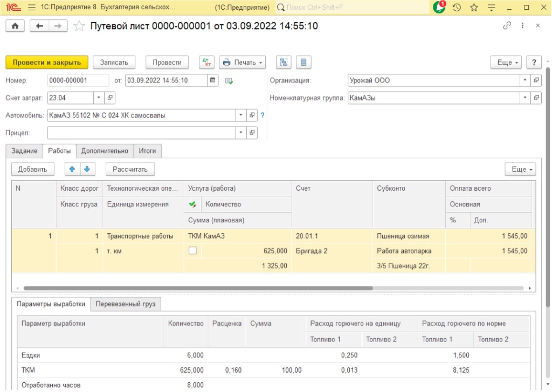
Task: Add document to favorites star
Action: click(x=79, y=26)
